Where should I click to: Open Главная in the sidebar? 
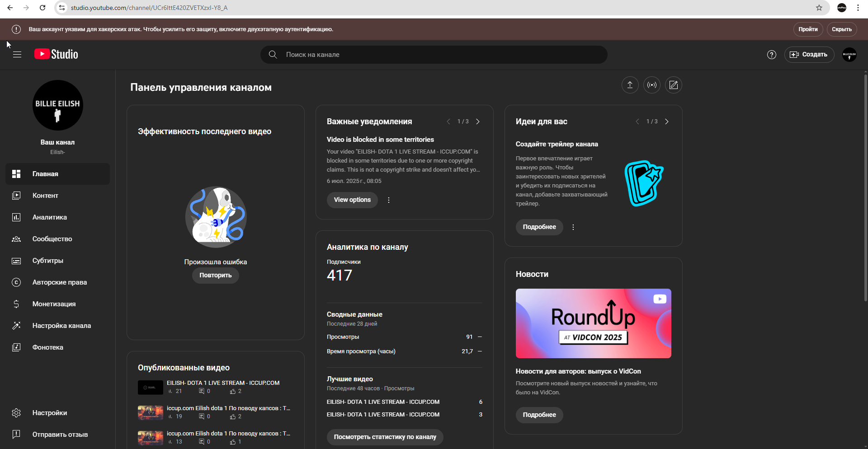(x=57, y=174)
